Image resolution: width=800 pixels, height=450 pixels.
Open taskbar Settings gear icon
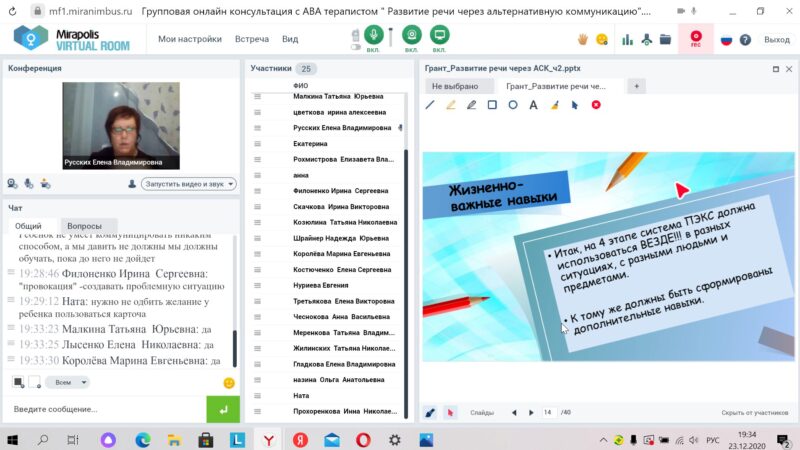[395, 440]
